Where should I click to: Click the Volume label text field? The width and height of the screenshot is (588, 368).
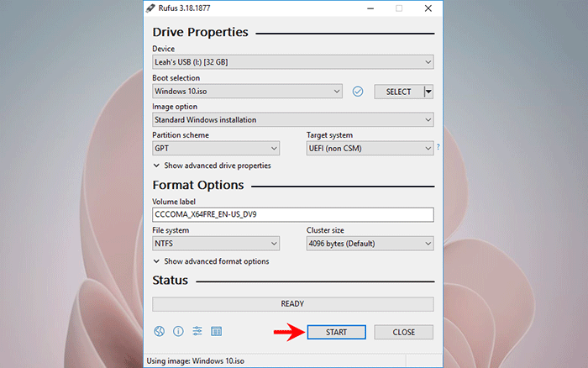(293, 214)
